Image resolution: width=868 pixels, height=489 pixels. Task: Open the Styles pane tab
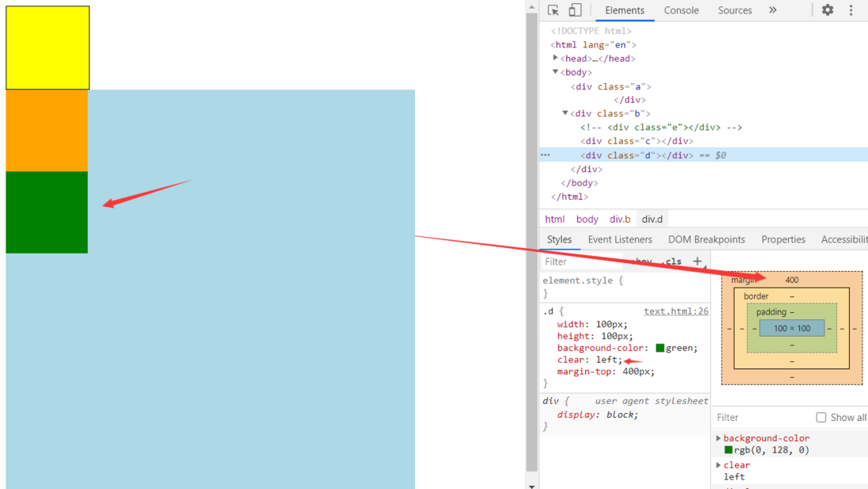click(559, 239)
